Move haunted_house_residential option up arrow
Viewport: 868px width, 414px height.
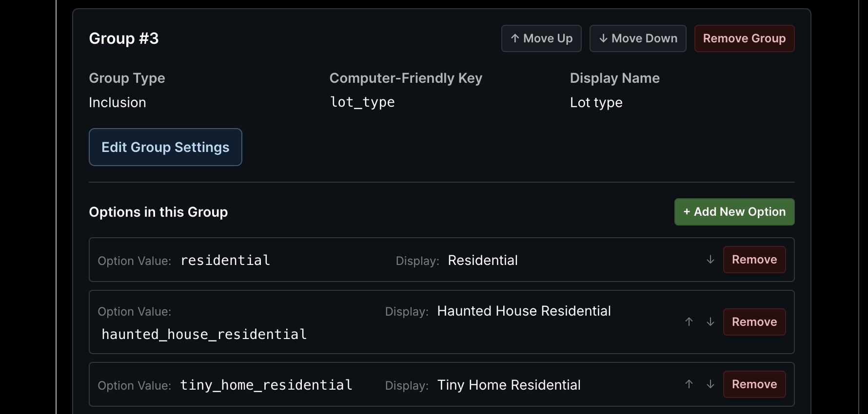pyautogui.click(x=689, y=322)
